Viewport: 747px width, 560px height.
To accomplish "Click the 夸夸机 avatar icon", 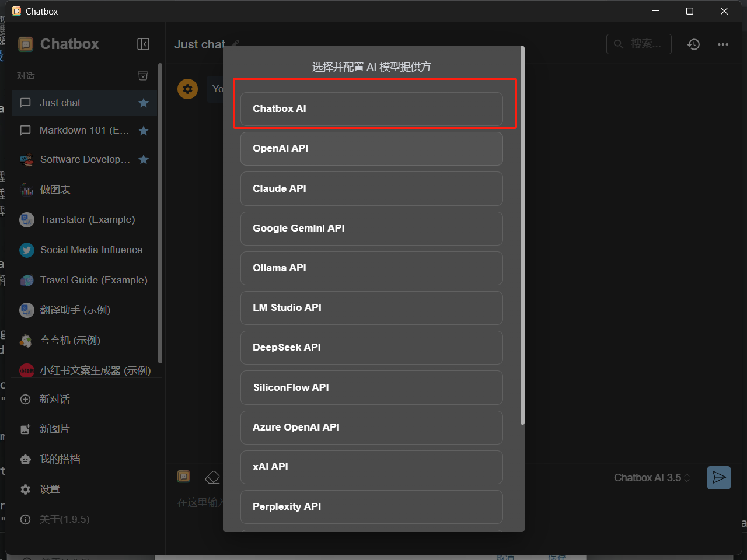I will coord(27,341).
